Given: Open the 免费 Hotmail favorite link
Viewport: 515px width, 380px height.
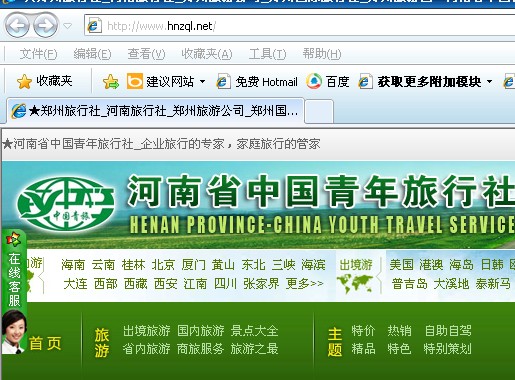Looking at the screenshot, I should pyautogui.click(x=257, y=81).
